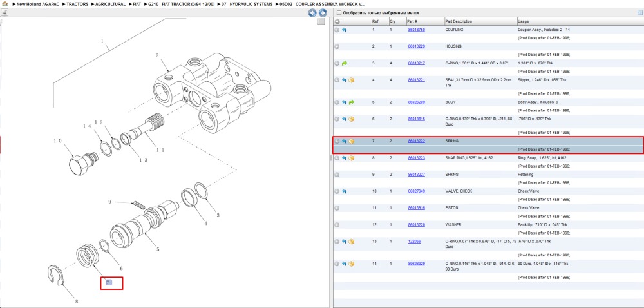Add PISTON row using gray circle icon
The height and width of the screenshot is (308, 644).
point(337,208)
